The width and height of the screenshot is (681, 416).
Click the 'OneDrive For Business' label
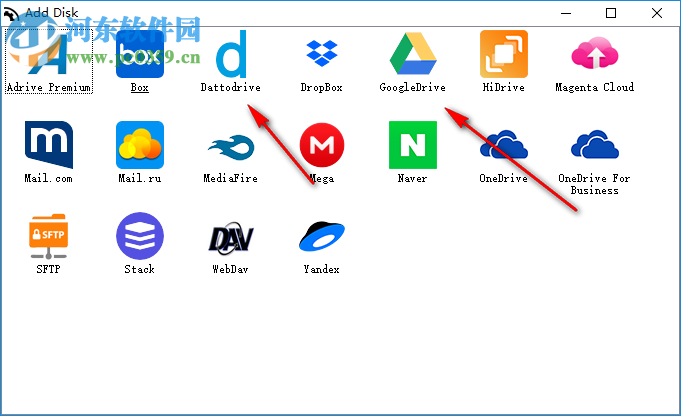pos(595,184)
